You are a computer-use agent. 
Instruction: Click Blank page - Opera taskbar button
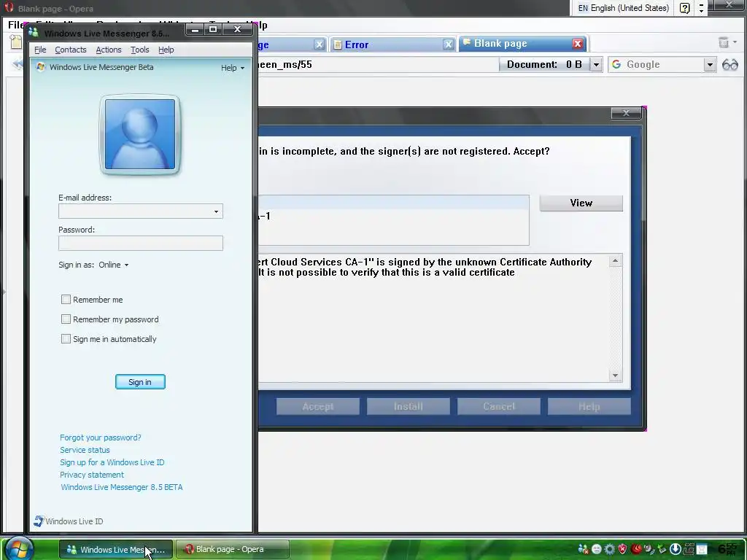(x=233, y=549)
